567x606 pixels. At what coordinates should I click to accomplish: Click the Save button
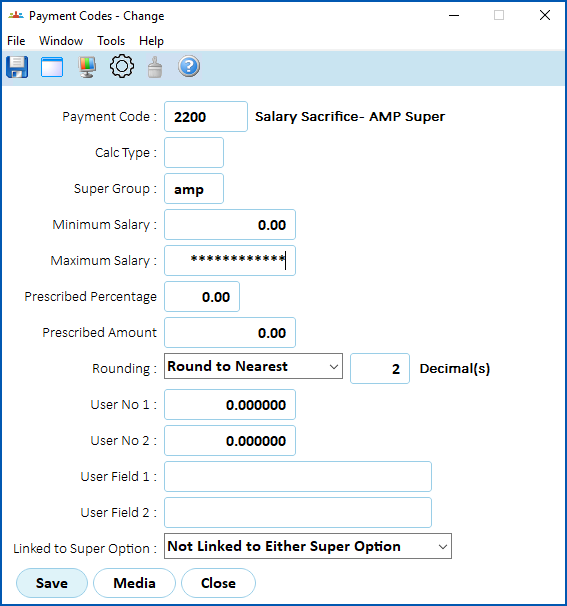click(x=52, y=583)
